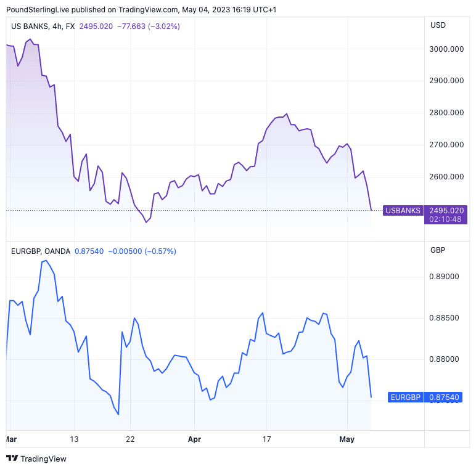Click the purple USBANKS series label
This screenshot has width=476, height=469.
[403, 211]
